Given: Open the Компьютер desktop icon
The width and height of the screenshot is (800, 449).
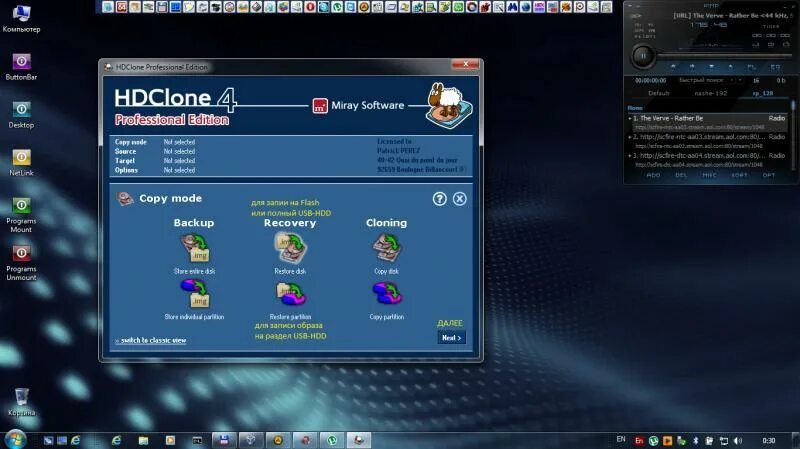Looking at the screenshot, I should tap(21, 18).
